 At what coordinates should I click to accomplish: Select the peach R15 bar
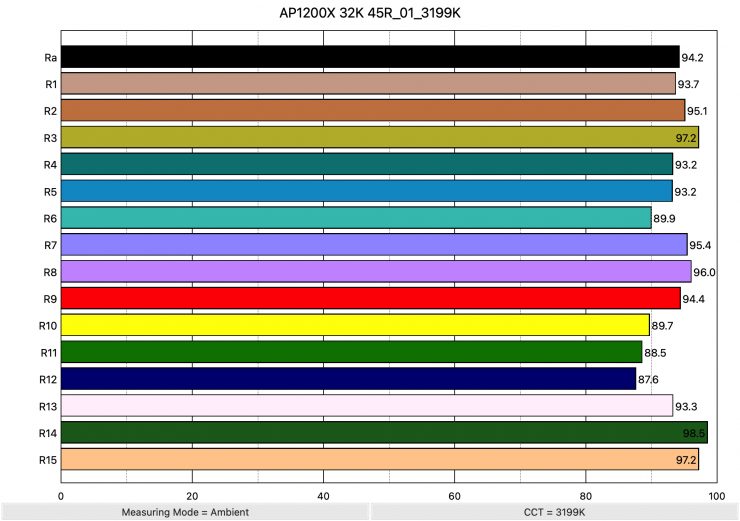(380, 460)
